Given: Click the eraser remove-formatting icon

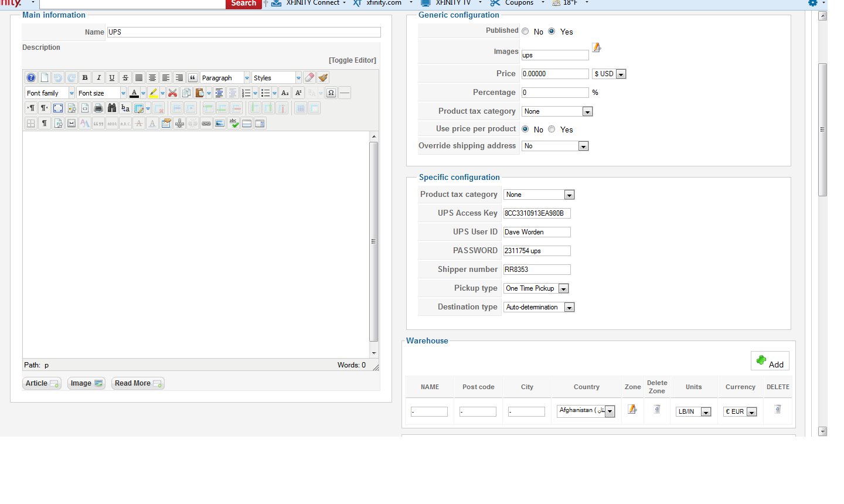Looking at the screenshot, I should click(309, 77).
